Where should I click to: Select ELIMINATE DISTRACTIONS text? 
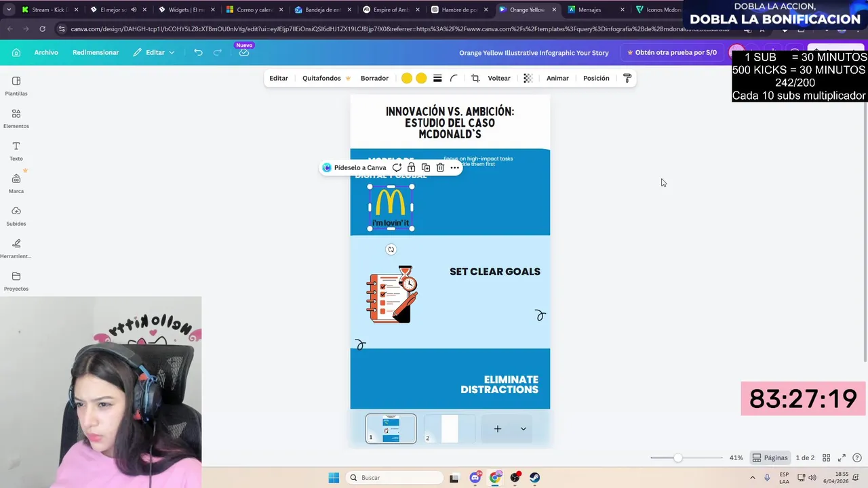pos(499,384)
